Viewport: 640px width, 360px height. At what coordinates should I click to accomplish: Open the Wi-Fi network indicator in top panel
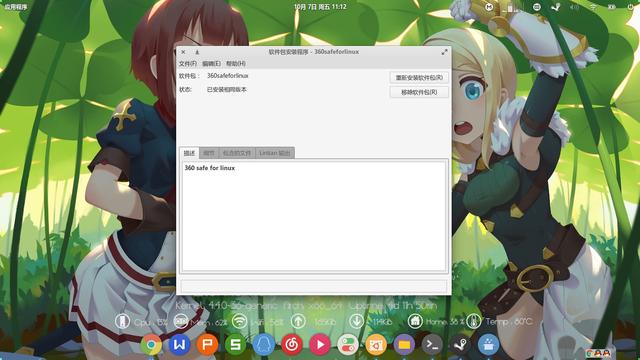click(593, 7)
